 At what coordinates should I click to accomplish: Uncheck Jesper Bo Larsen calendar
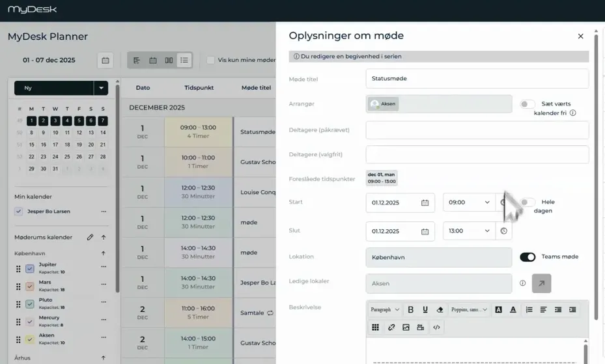tap(18, 212)
